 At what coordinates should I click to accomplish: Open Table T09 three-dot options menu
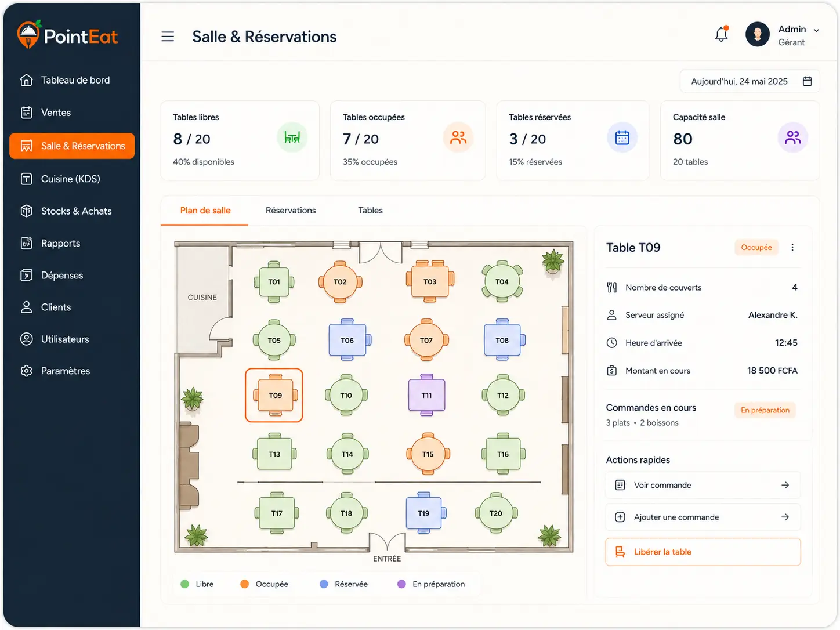click(792, 247)
